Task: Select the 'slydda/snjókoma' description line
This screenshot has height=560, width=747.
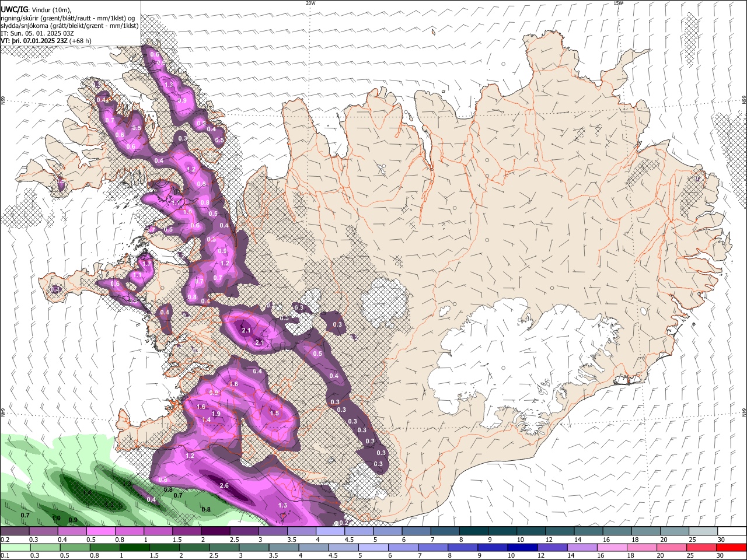Action: 69,26
